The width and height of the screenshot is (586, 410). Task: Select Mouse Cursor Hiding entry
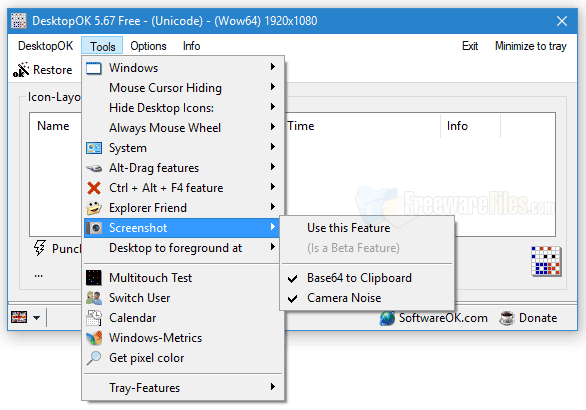183,88
